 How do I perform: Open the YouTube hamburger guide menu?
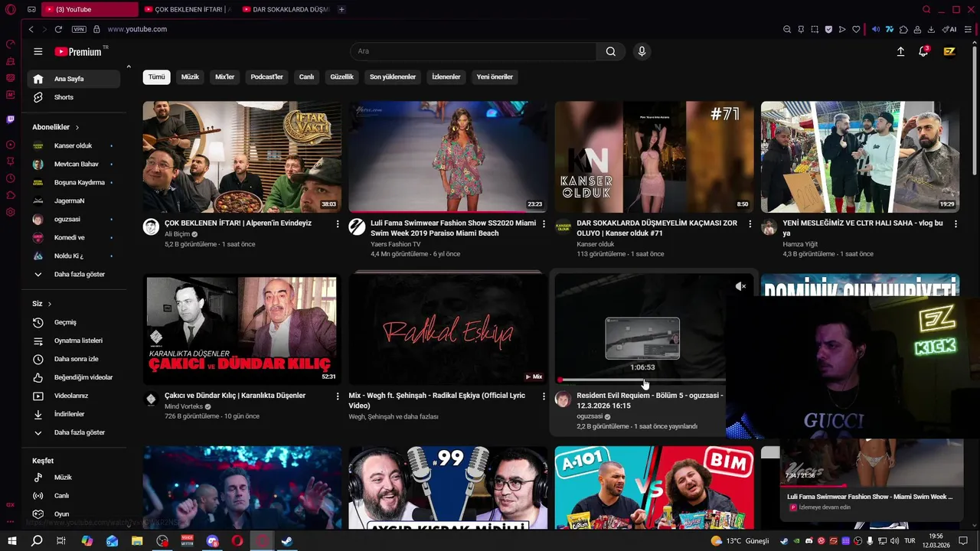coord(38,51)
